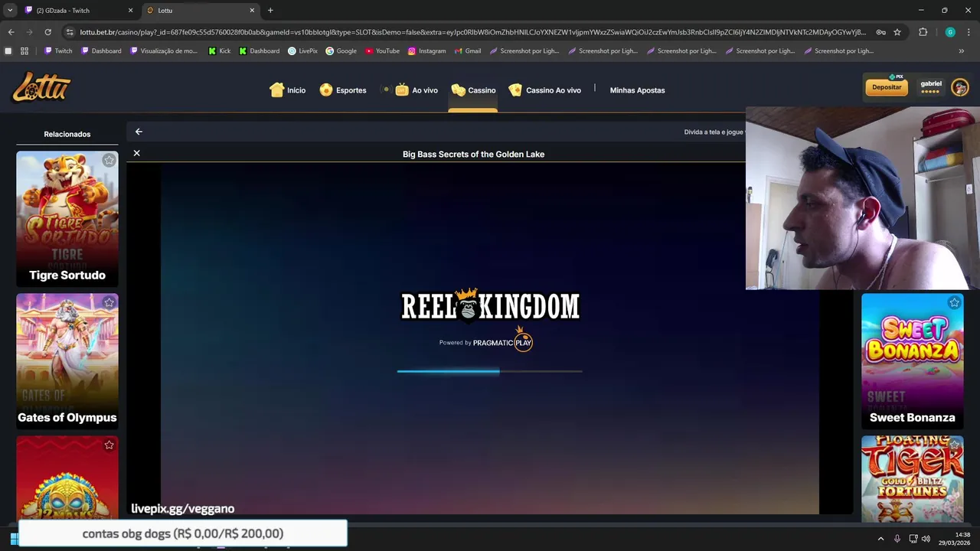Favorite Tigre Sortudo with the star icon
This screenshot has height=551, width=980.
[x=109, y=160]
